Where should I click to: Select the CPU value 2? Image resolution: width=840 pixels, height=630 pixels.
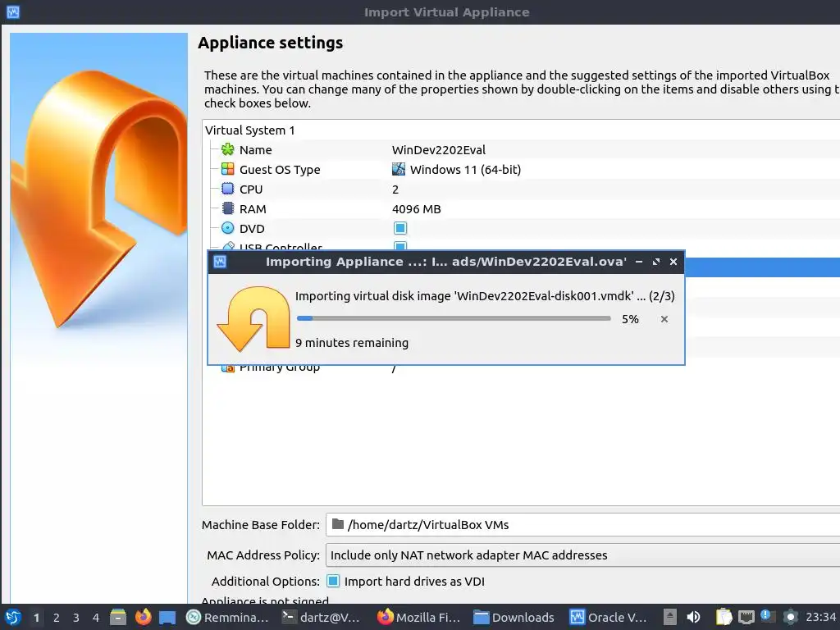(x=395, y=189)
